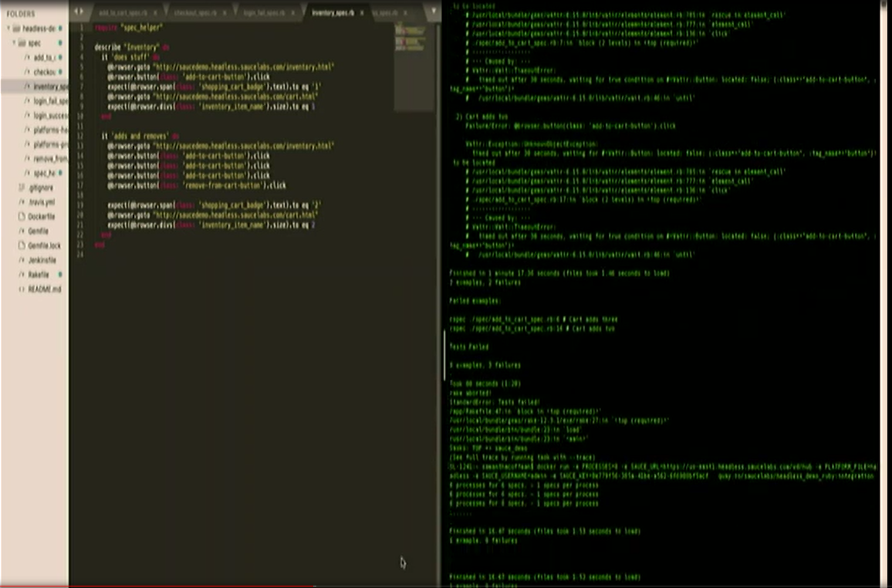Viewport: 892px width, 588px height.
Task: Click the describe "Inventory" do line
Action: pyautogui.click(x=131, y=47)
